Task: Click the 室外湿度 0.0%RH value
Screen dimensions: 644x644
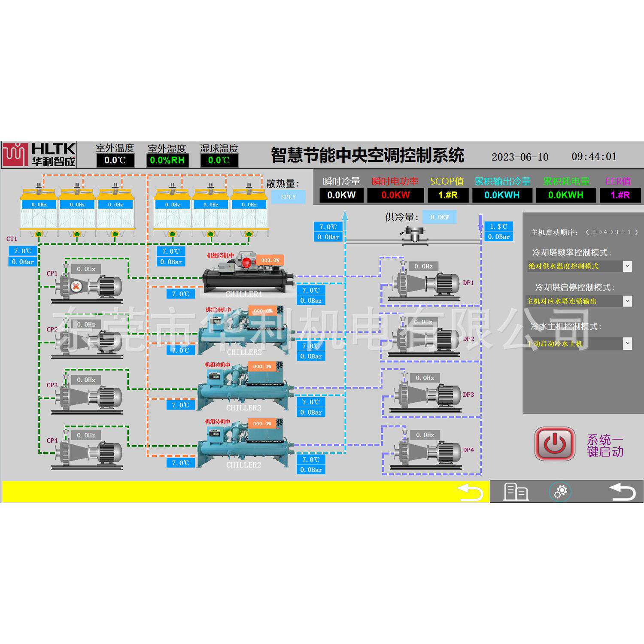Action: tap(167, 161)
